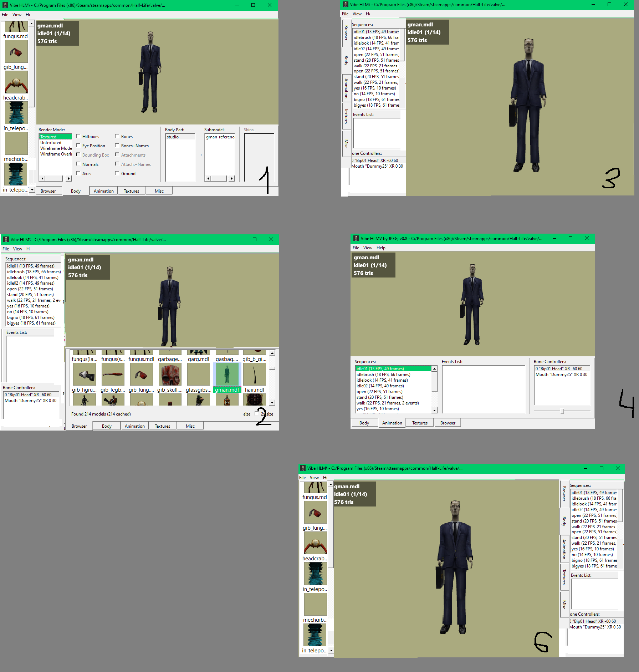Choose fungus.md thumbnail in the right-side vertical tabs window
The image size is (639, 672).
point(316,488)
